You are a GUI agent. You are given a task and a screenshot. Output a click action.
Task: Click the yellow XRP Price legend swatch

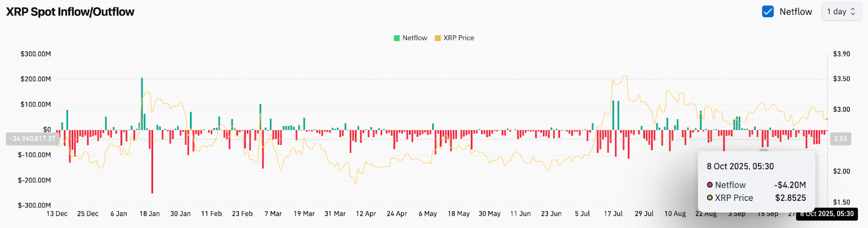coord(437,38)
